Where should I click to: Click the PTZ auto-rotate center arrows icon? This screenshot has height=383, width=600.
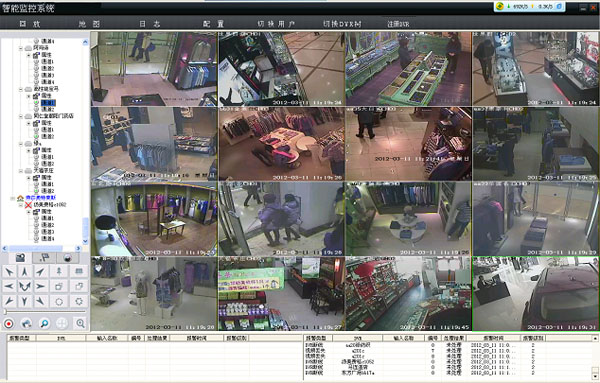click(24, 286)
